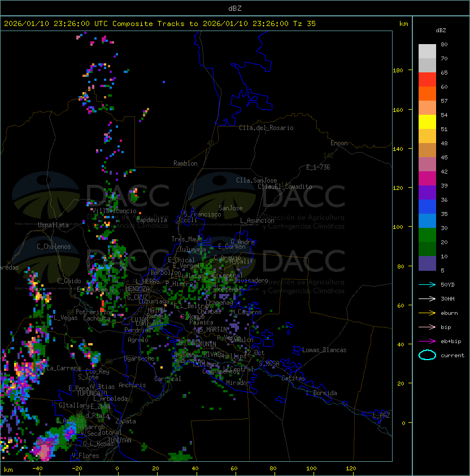Click the L_Asuncion map label
The height and width of the screenshot is (476, 470).
257,220
